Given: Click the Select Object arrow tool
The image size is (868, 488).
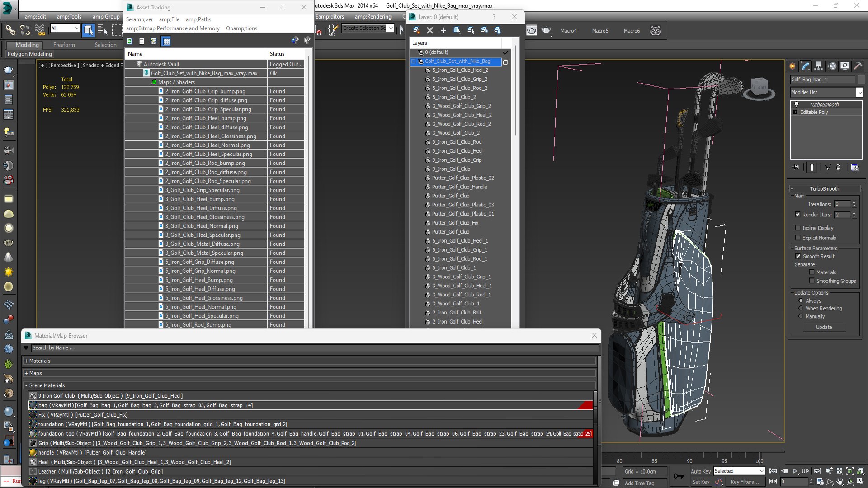Looking at the screenshot, I should click(x=88, y=30).
